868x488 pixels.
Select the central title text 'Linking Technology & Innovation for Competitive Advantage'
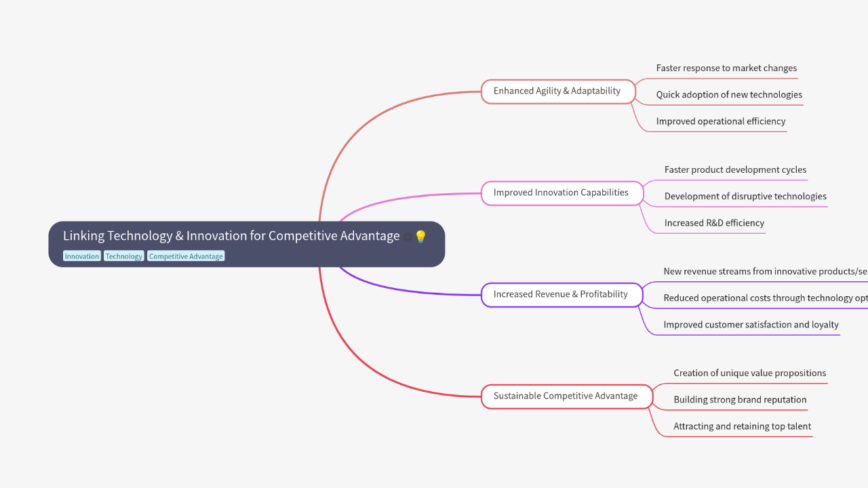pyautogui.click(x=231, y=236)
